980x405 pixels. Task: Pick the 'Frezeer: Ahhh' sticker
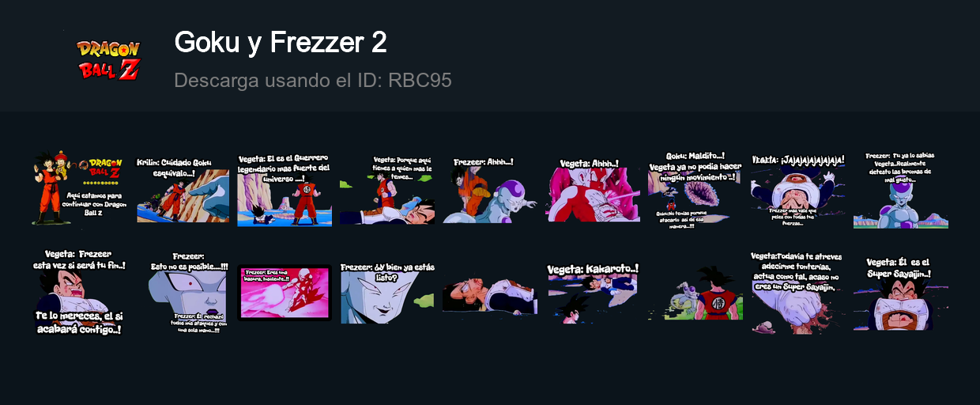point(490,190)
